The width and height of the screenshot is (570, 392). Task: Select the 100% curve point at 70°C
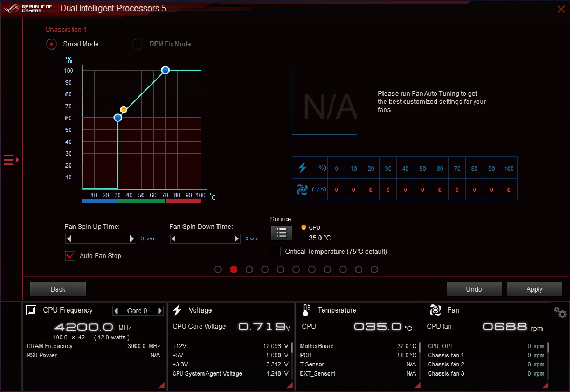coord(165,70)
